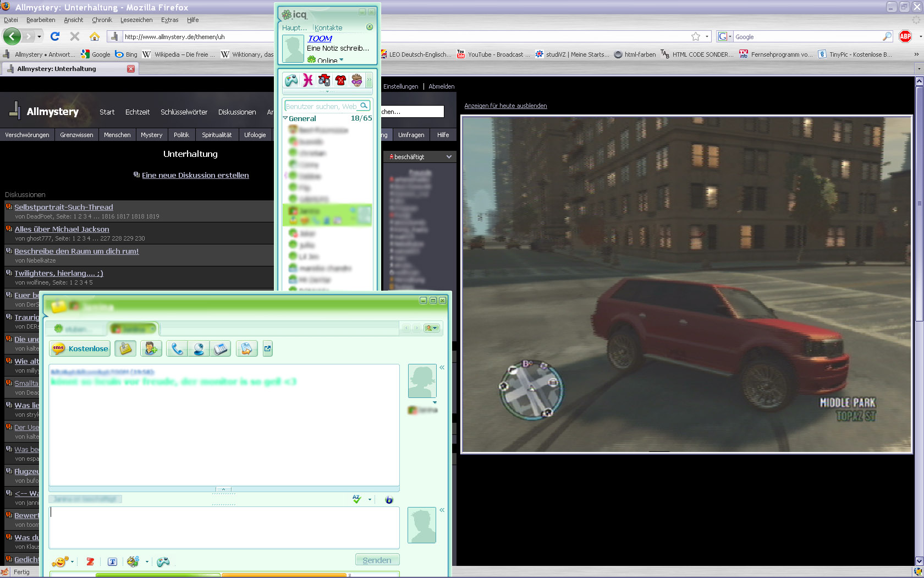Click the vertical scrollbar of the web page
The image size is (924, 578).
coord(919,204)
